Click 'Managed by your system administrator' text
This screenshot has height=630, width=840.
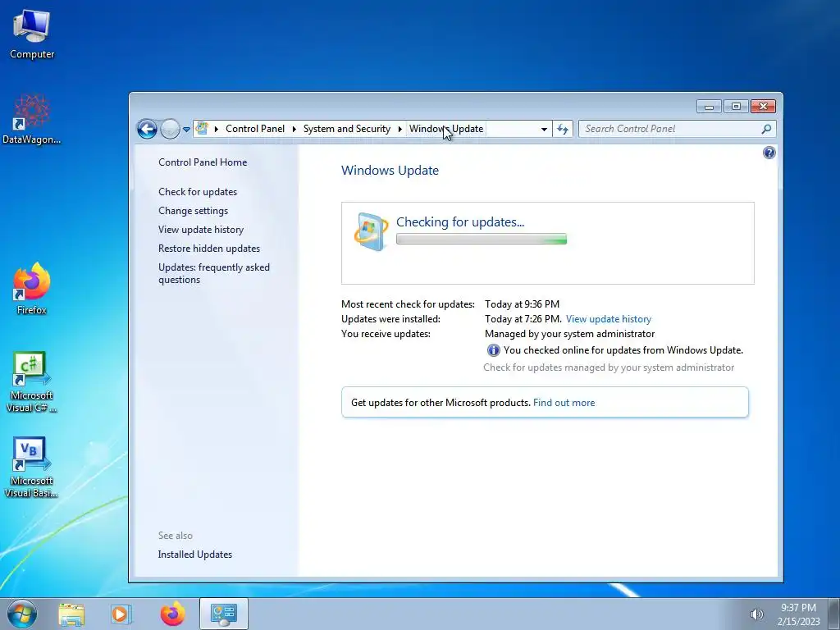[569, 334]
